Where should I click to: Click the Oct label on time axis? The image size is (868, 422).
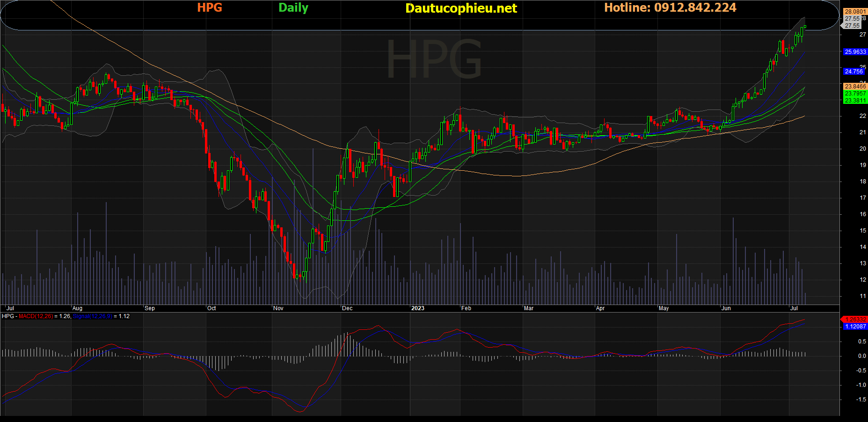(x=212, y=308)
